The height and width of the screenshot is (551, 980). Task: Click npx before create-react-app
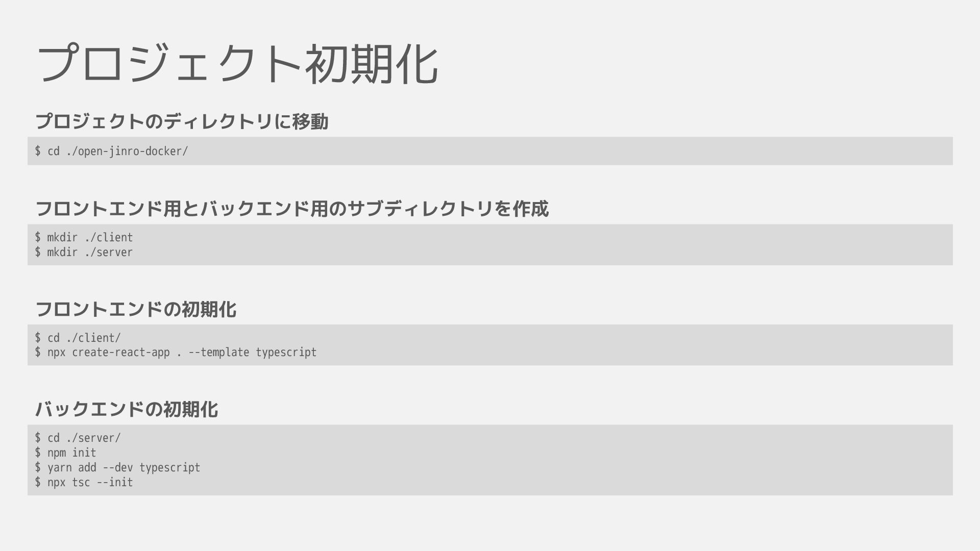[56, 353]
